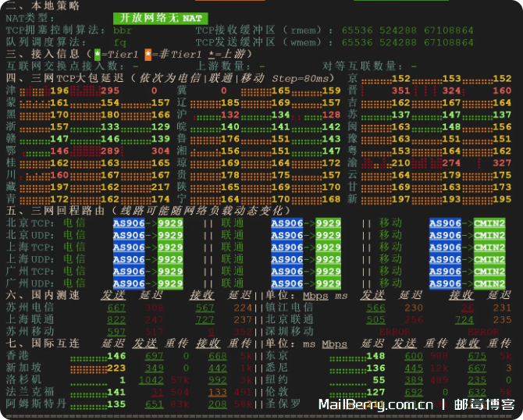Click the orange non-Tier1 star marker
The height and width of the screenshot is (420, 523).
click(x=148, y=55)
